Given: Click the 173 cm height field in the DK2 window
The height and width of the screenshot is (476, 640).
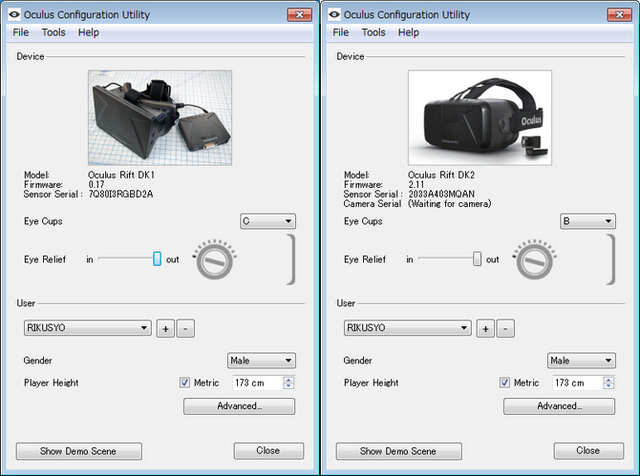Looking at the screenshot, I should pyautogui.click(x=578, y=383).
